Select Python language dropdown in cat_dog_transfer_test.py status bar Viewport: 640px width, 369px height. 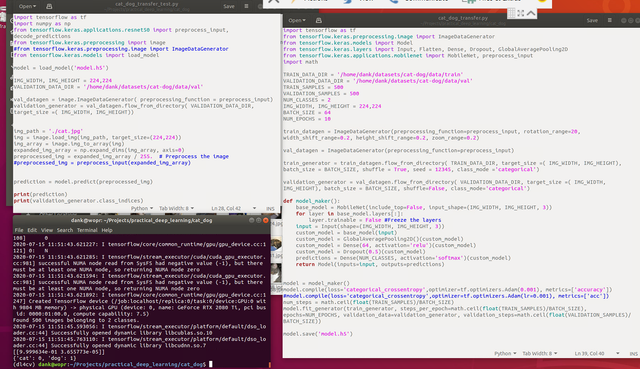click(x=142, y=208)
